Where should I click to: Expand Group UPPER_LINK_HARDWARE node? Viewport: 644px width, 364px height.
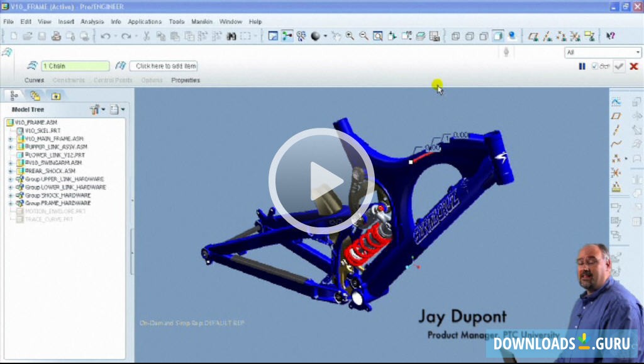coord(11,179)
